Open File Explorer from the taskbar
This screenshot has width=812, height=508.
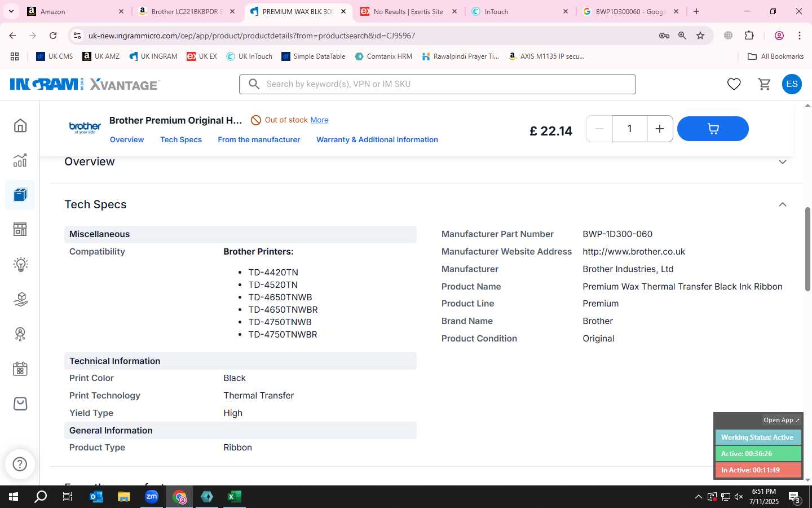click(123, 497)
